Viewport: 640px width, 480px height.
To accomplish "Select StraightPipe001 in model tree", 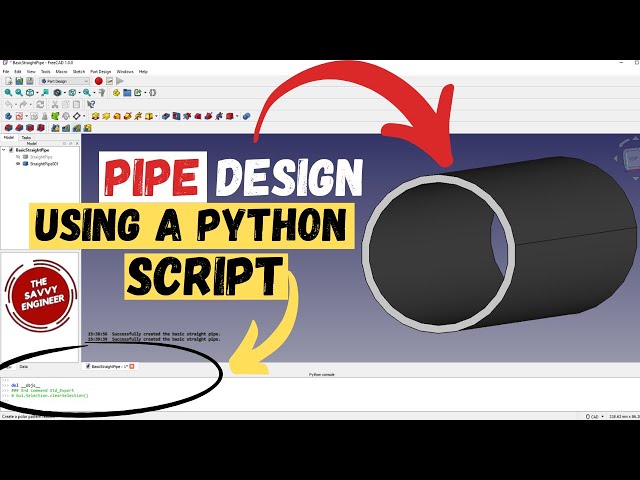I will coord(43,163).
